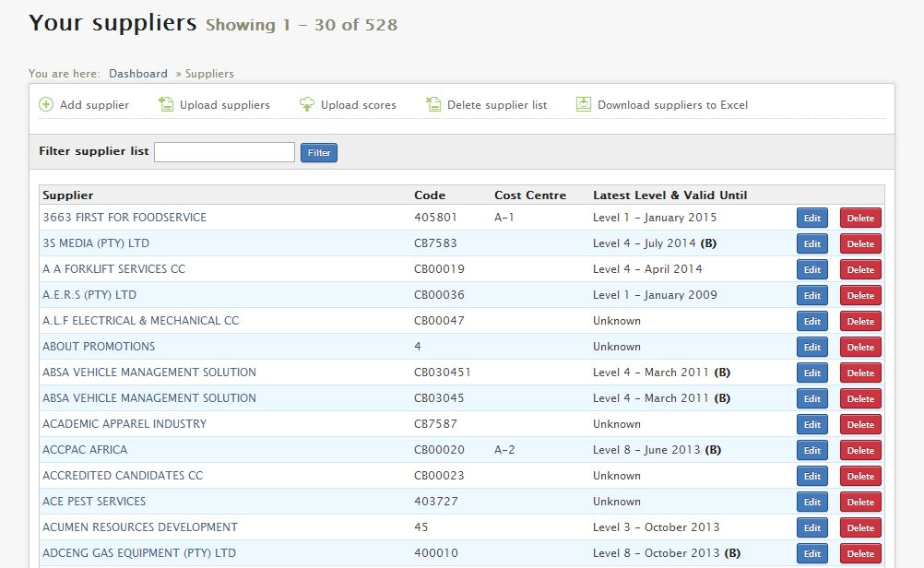Delete ACUMEN RESOURCES DEVELOPMENT supplier

point(860,528)
